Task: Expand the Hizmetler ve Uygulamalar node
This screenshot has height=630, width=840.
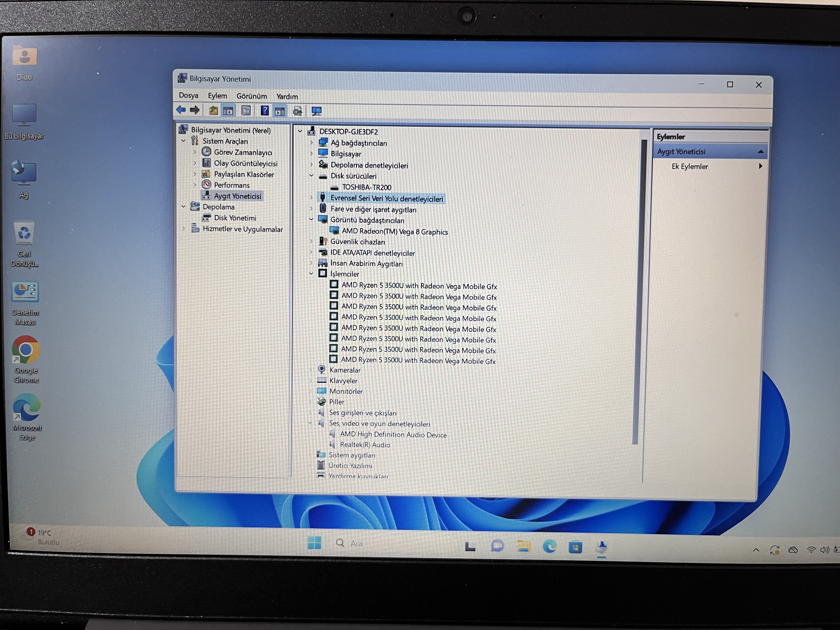Action: coord(183,229)
